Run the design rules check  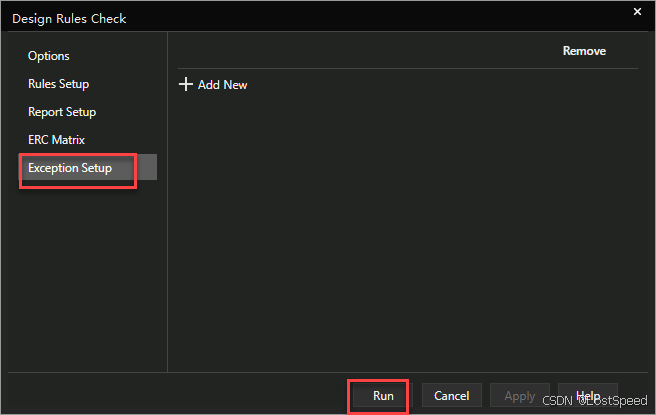click(x=383, y=396)
